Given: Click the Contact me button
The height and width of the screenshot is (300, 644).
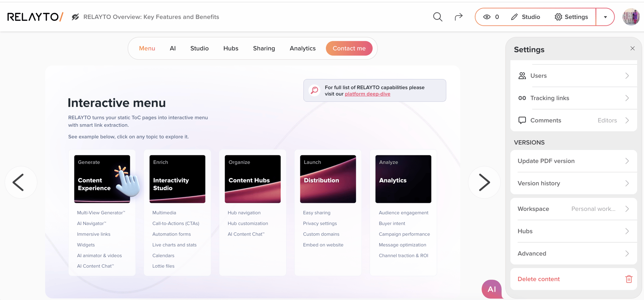Looking at the screenshot, I should pyautogui.click(x=349, y=48).
